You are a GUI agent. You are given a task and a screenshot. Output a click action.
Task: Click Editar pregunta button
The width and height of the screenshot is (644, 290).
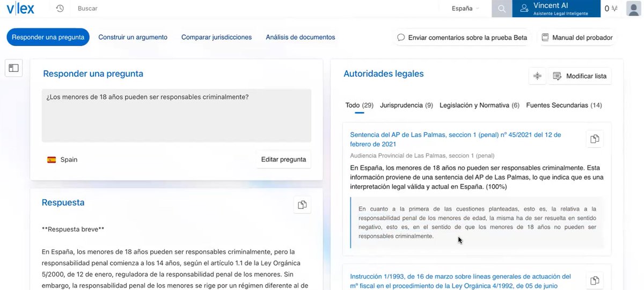click(x=283, y=160)
